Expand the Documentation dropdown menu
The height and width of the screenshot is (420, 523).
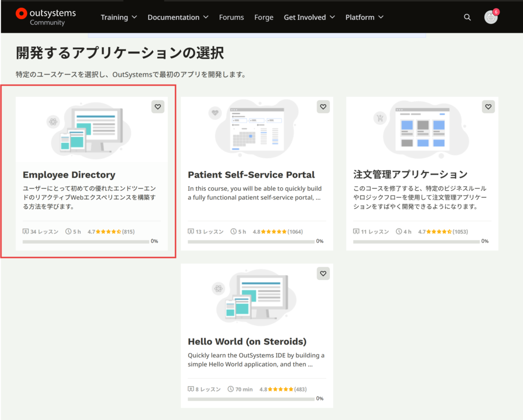178,17
